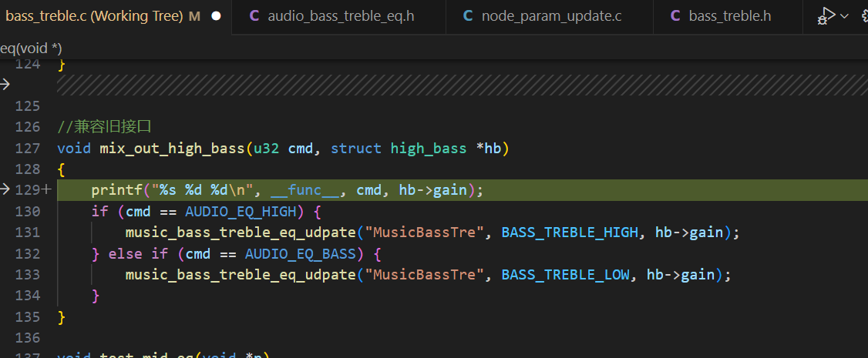Click line number 130 in the gutter
The image size is (868, 358).
click(28, 211)
